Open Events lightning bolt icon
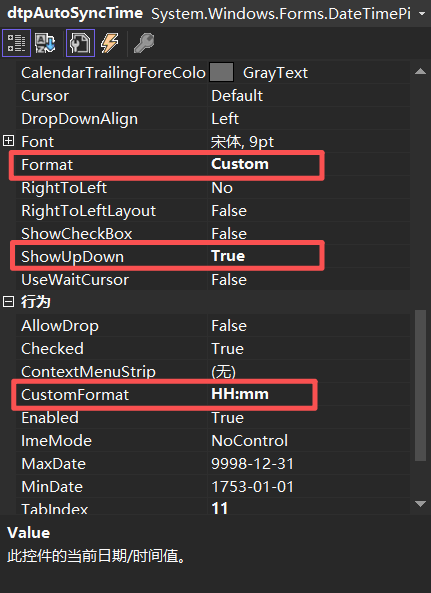Screen dimensions: 431x593 (x=110, y=43)
